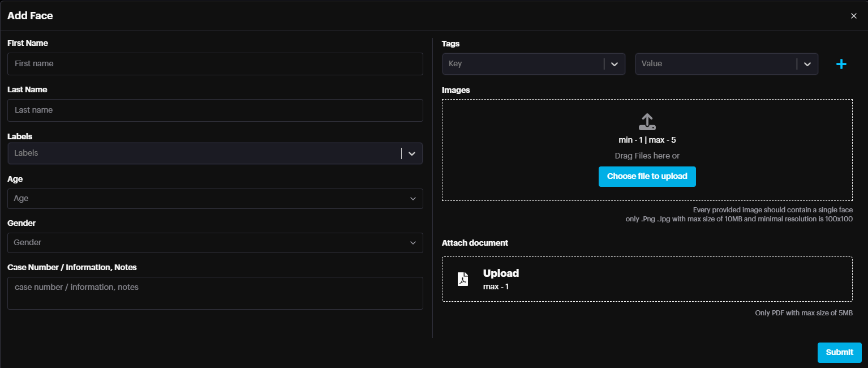The height and width of the screenshot is (368, 868).
Task: Click the PDF file icon under Attach document
Action: (463, 279)
